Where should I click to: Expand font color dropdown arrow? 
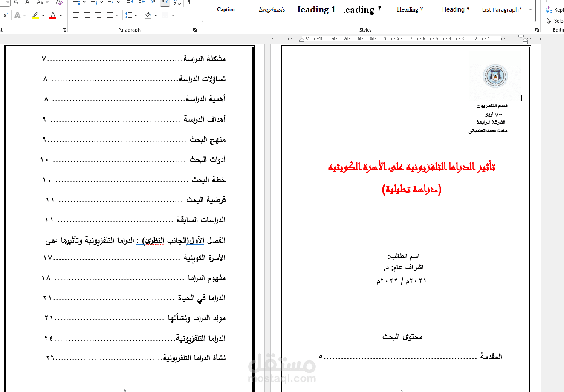coord(61,15)
